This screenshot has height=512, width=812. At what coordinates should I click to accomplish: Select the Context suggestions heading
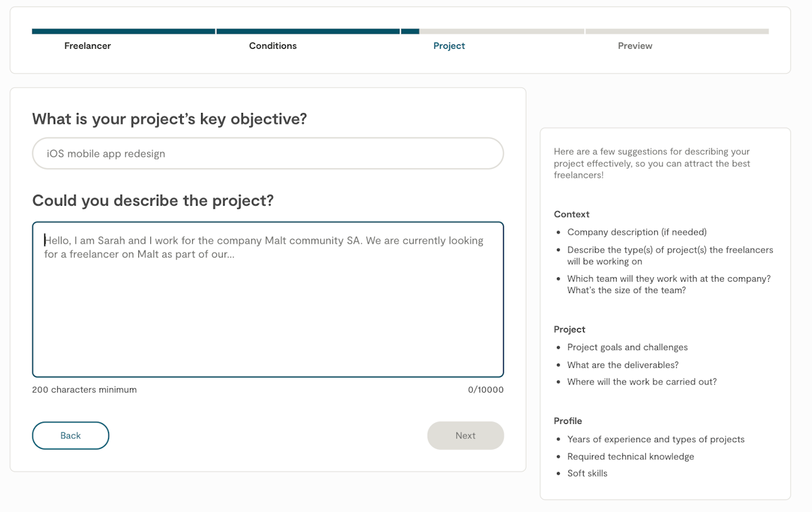tap(572, 214)
